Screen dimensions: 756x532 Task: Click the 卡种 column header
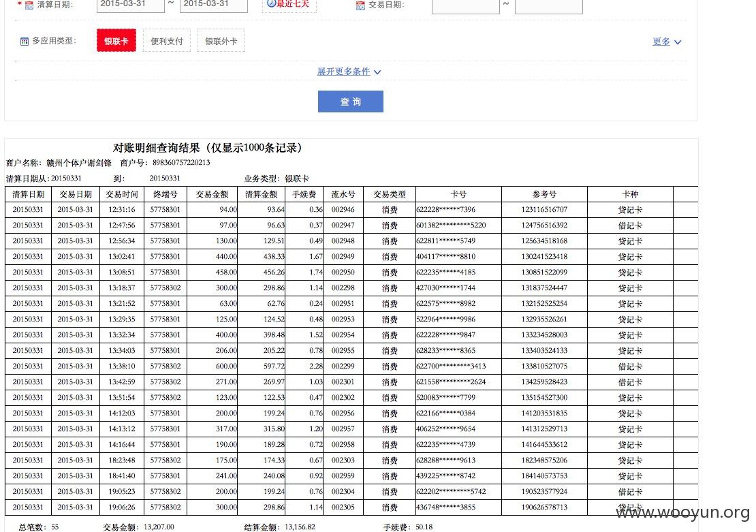coord(630,194)
